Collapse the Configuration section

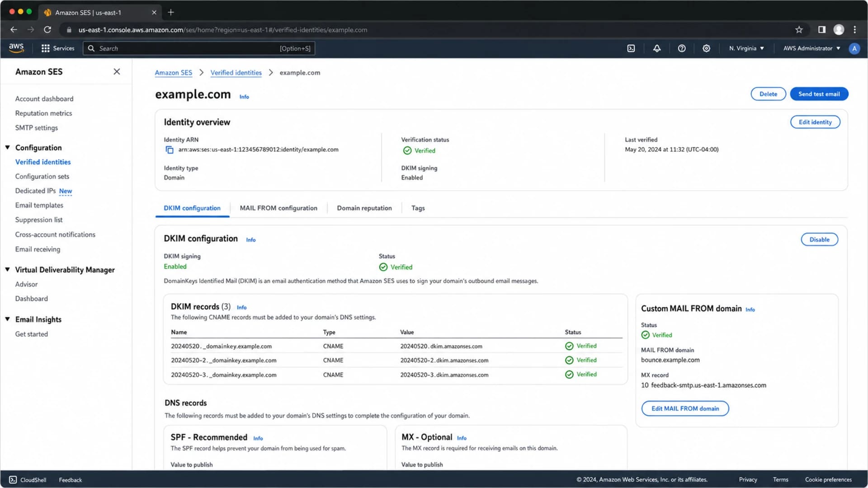point(7,148)
